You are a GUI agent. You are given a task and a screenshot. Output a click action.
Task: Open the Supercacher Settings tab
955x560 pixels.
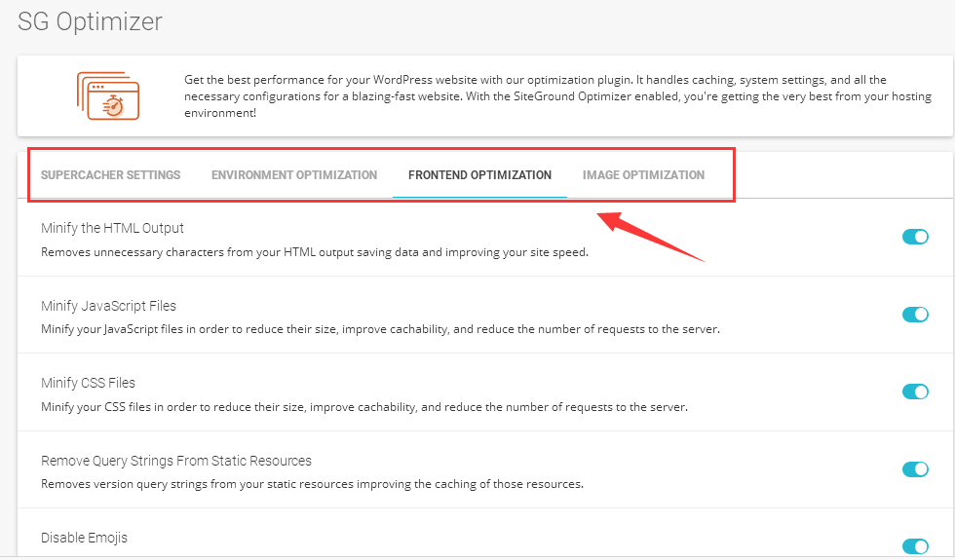[x=110, y=175]
